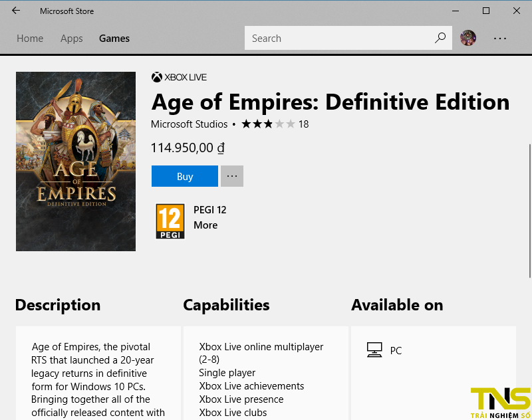The height and width of the screenshot is (420, 532).
Task: Click the PC platform label
Action: point(396,350)
